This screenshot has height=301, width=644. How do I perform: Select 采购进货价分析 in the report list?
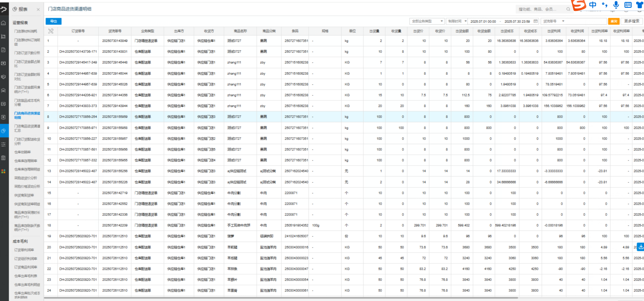coord(26,178)
